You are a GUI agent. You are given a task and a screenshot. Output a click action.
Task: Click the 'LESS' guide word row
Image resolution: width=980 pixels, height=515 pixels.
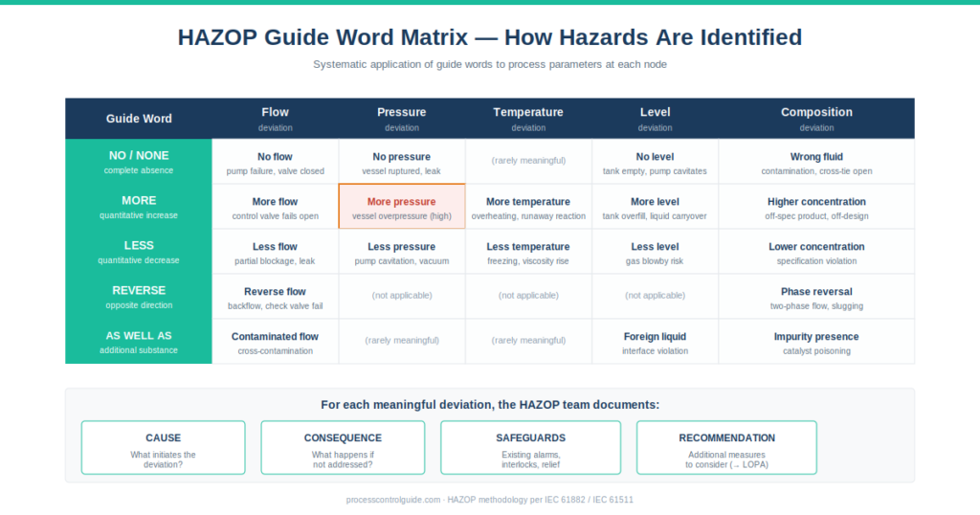[139, 251]
